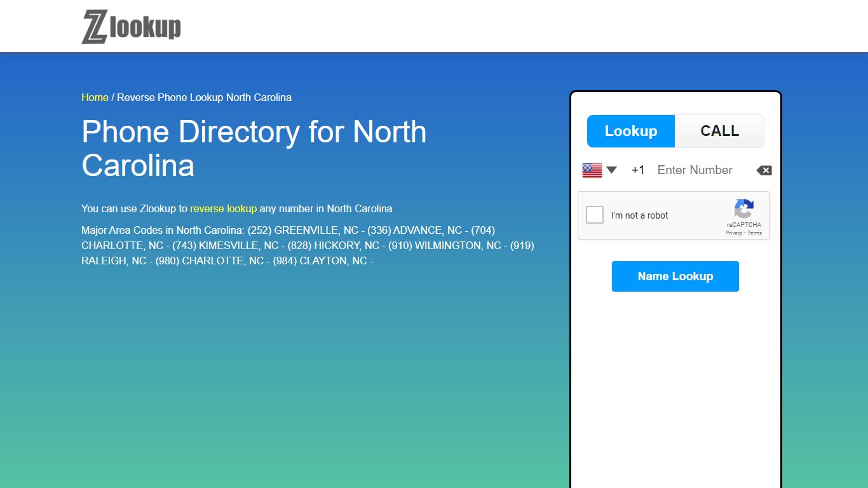Click the (980) CHARLOTTE, NC entry
This screenshot has height=488, width=868.
(210, 261)
